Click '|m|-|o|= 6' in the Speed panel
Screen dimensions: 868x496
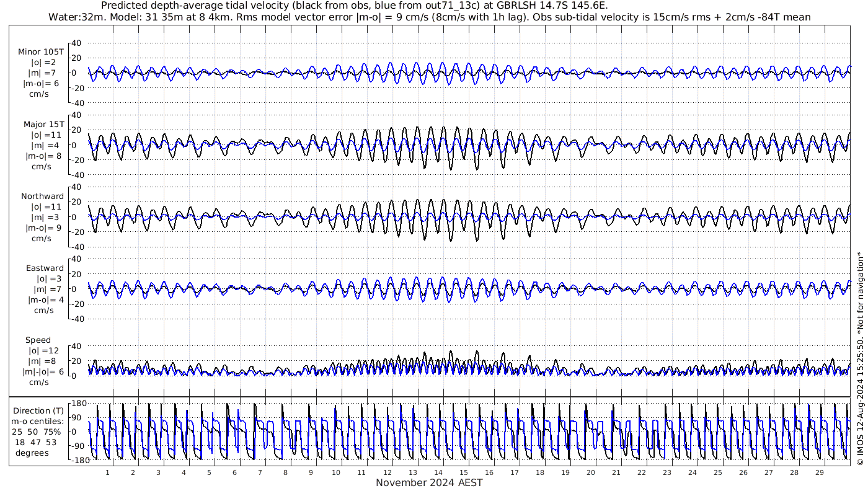point(43,371)
